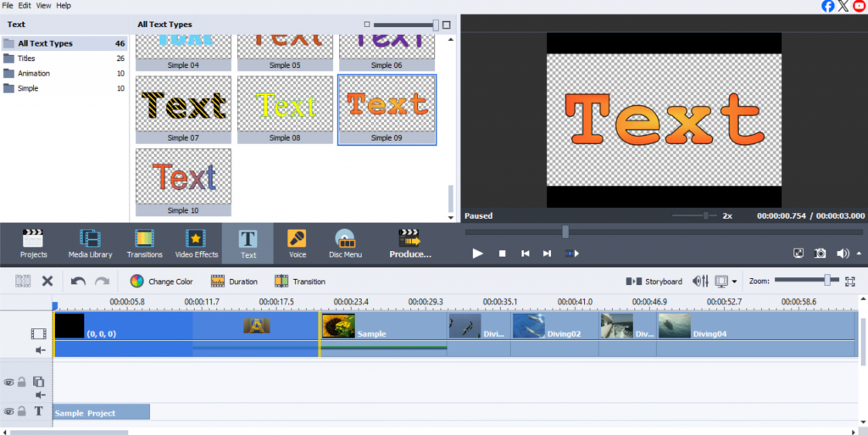Toggle visibility eye on the text track

[x=9, y=411]
